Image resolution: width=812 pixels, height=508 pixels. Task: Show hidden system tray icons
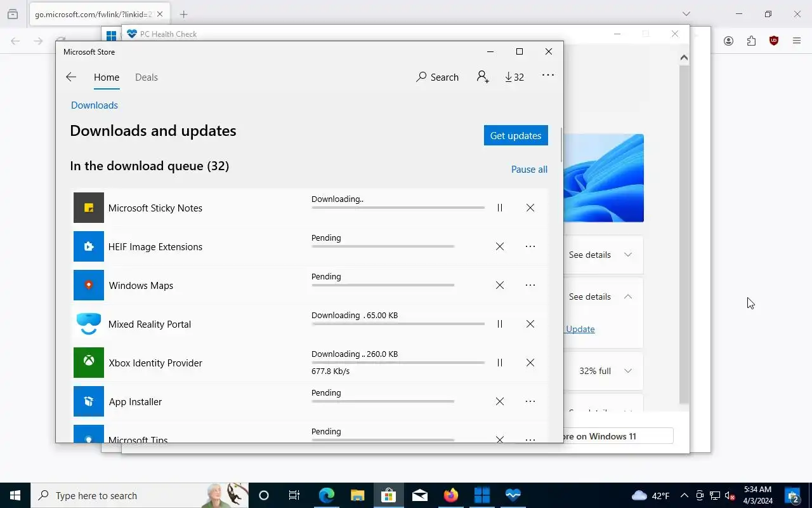pyautogui.click(x=684, y=495)
